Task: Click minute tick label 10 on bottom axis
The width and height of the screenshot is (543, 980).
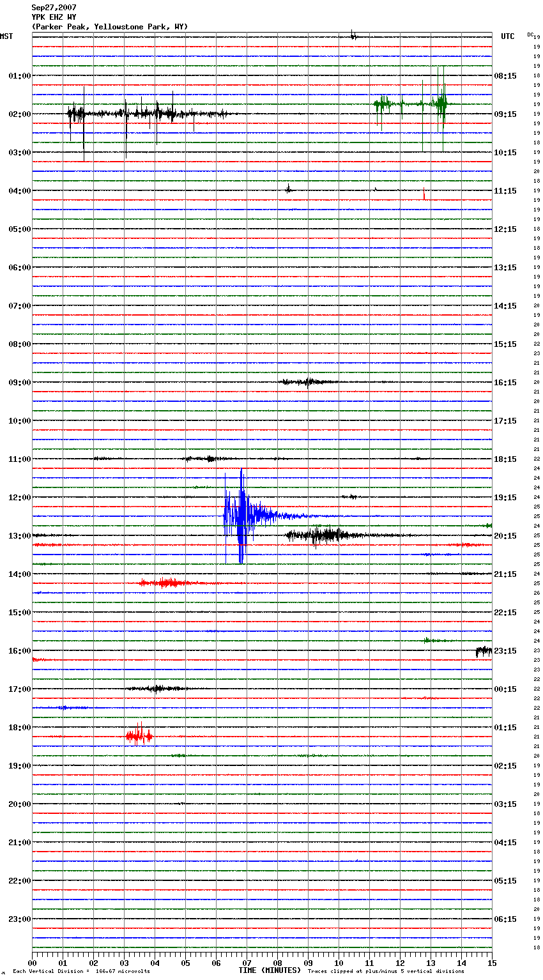Action: pyautogui.click(x=339, y=963)
